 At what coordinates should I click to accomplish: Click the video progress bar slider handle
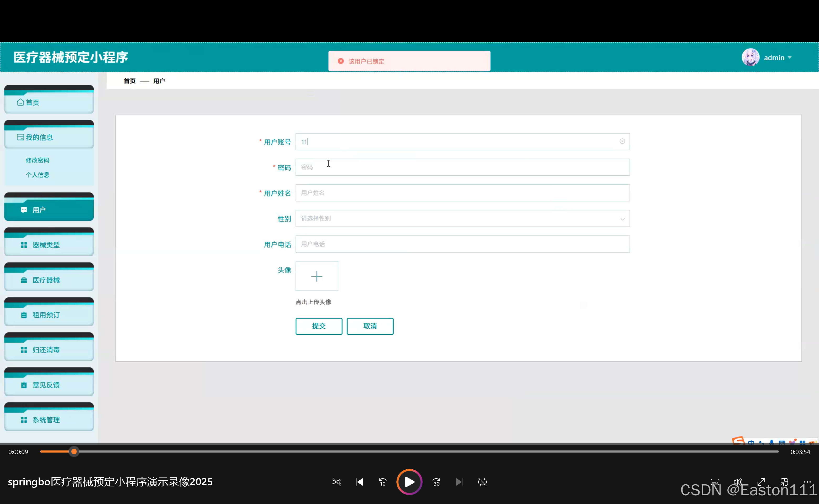(74, 452)
